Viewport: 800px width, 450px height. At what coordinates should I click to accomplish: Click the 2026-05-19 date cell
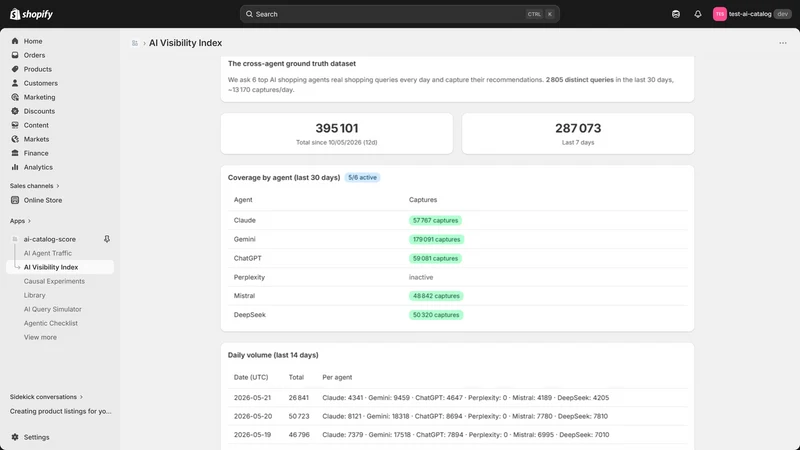tap(253, 435)
